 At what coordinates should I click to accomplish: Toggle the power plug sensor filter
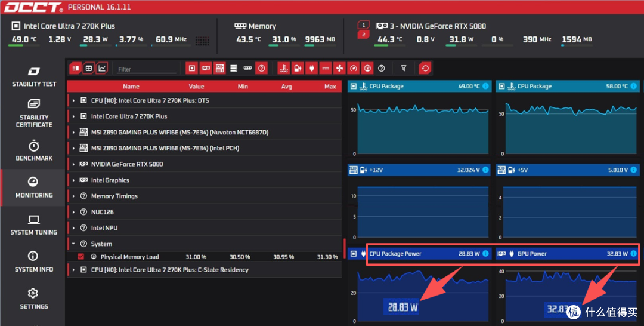(312, 68)
